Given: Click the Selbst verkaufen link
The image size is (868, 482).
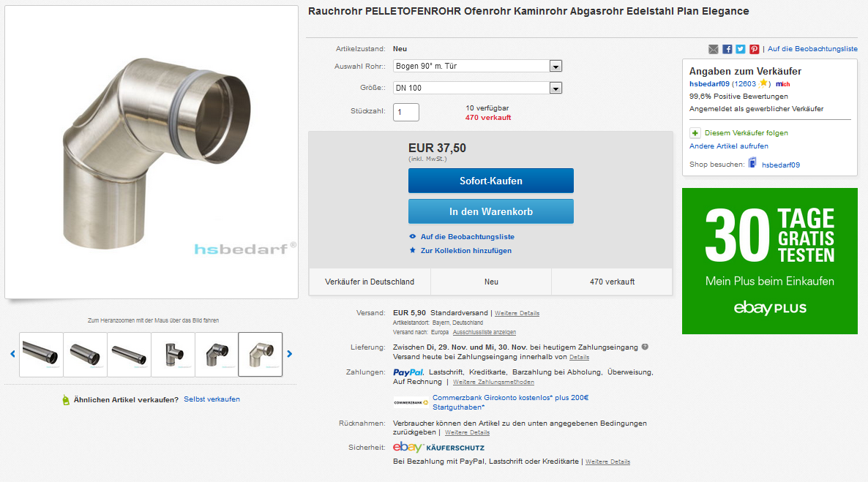Looking at the screenshot, I should pos(212,399).
